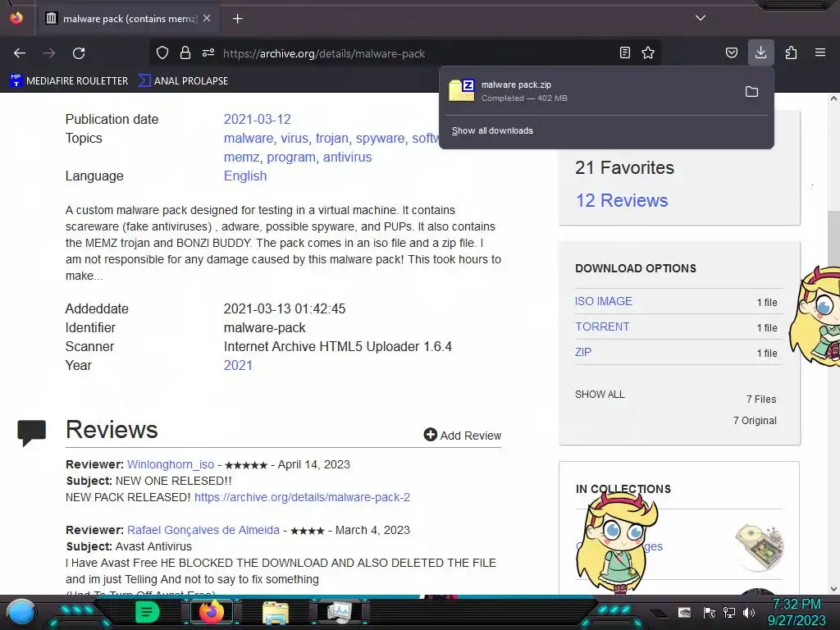Screen dimensions: 840x630
Task: Open site permissions icon in address bar
Action: [x=208, y=52]
